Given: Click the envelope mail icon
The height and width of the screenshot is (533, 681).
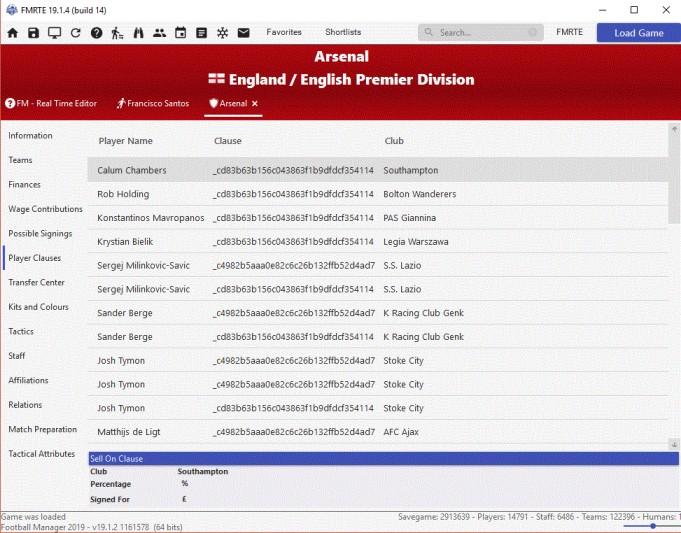Looking at the screenshot, I should (x=243, y=33).
